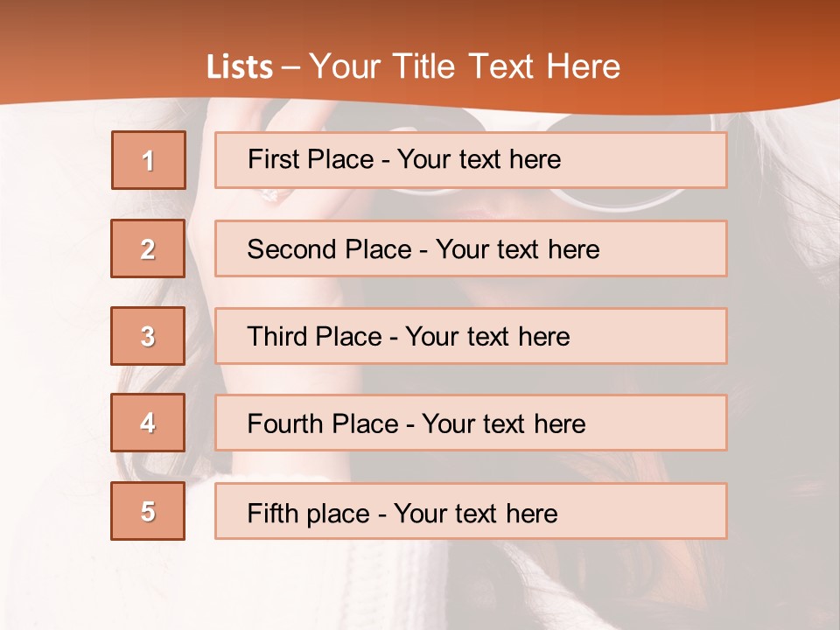The image size is (840, 630).
Task: Select the number 4 box
Action: [x=148, y=423]
